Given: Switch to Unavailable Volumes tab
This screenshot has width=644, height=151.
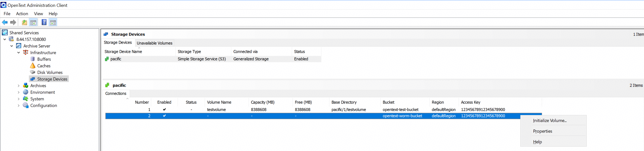Looking at the screenshot, I should pos(154,43).
